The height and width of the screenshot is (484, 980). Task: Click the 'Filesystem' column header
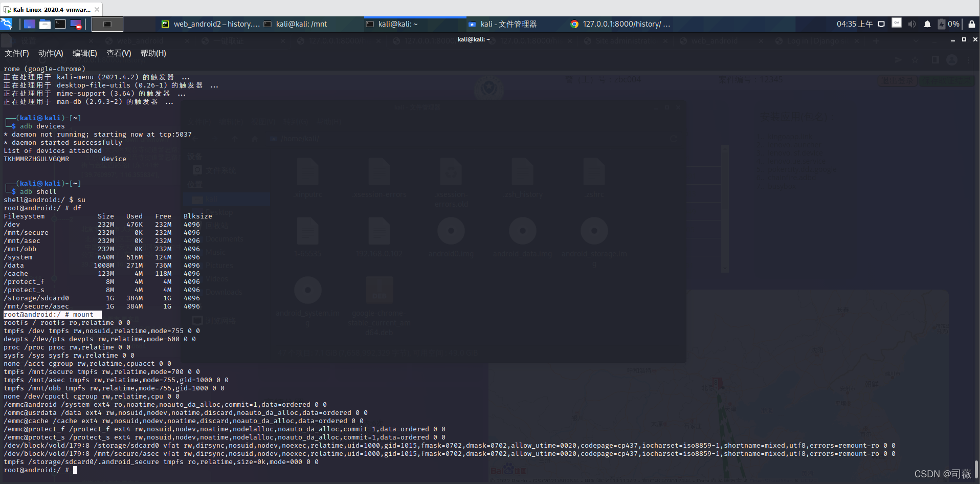(24, 216)
